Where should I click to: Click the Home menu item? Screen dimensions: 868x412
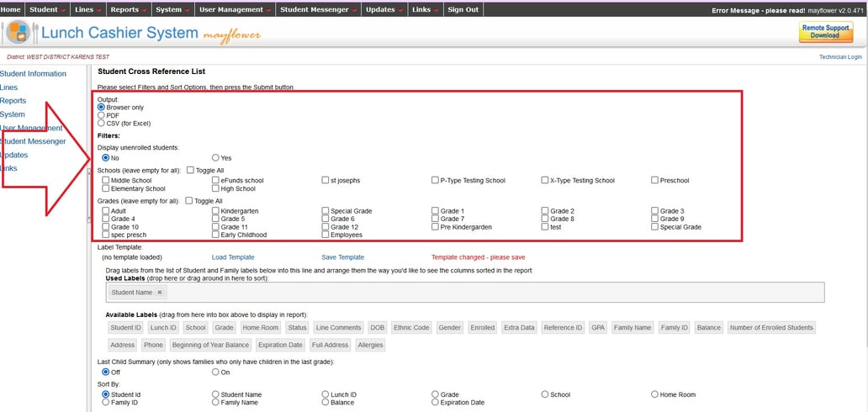click(11, 9)
